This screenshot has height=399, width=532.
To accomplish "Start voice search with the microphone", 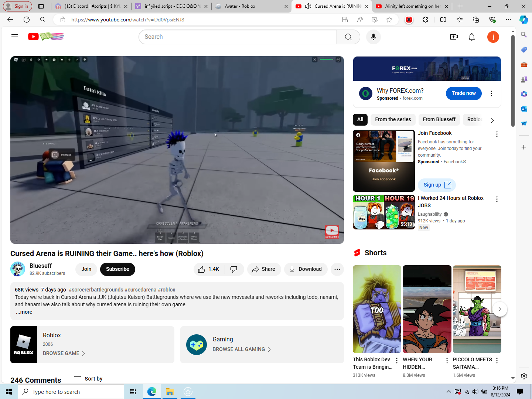I will [374, 37].
